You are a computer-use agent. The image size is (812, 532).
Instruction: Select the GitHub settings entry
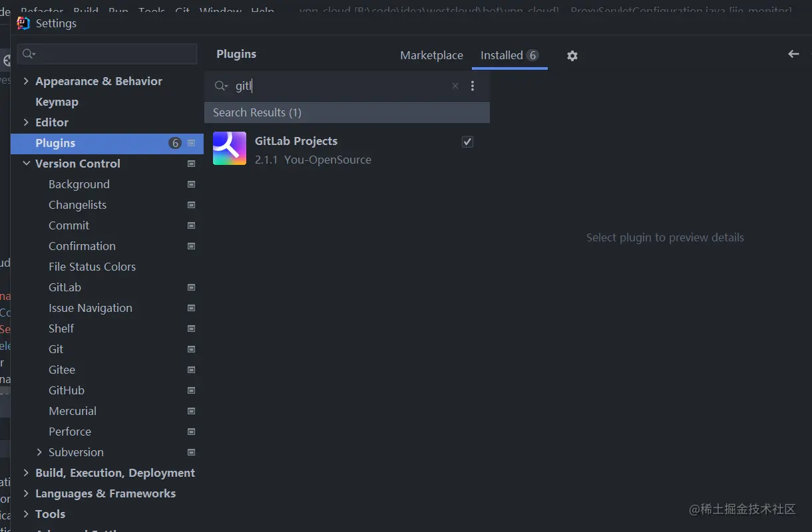coord(67,390)
